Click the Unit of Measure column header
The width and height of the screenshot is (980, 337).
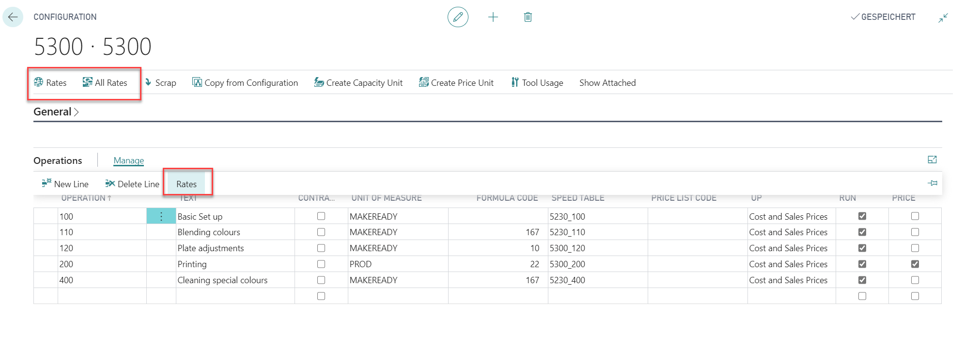387,198
